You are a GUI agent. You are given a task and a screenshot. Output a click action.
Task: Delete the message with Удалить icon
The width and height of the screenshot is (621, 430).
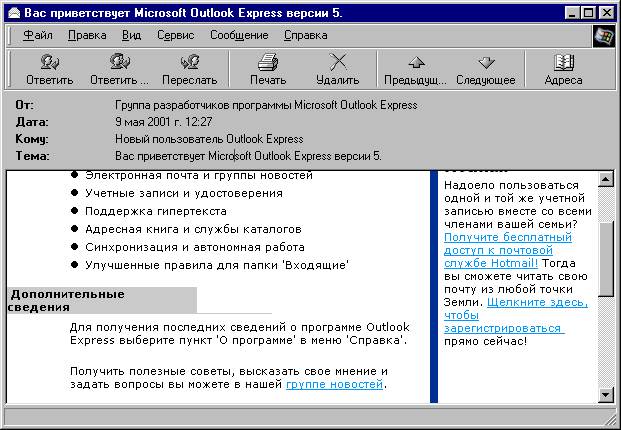click(x=338, y=62)
